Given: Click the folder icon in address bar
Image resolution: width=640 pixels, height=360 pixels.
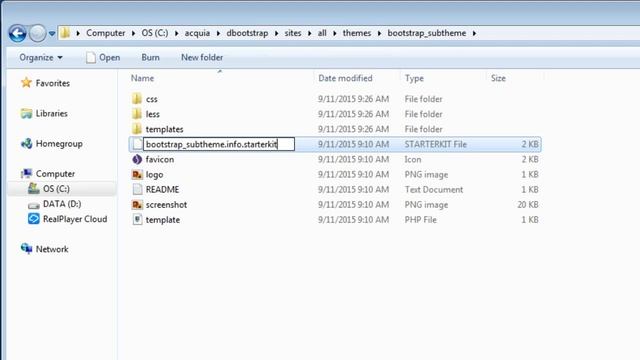Looking at the screenshot, I should [65, 33].
